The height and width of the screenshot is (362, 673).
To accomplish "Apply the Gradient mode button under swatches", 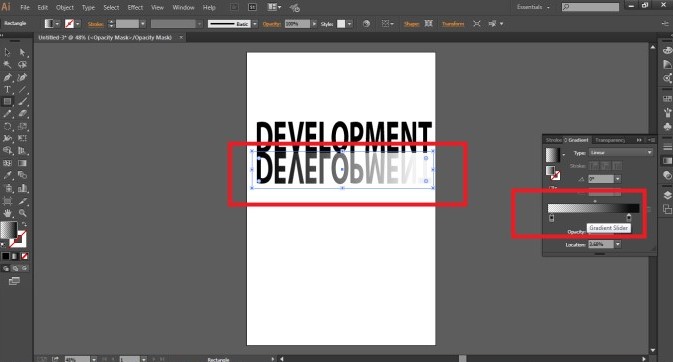I will (x=15, y=256).
